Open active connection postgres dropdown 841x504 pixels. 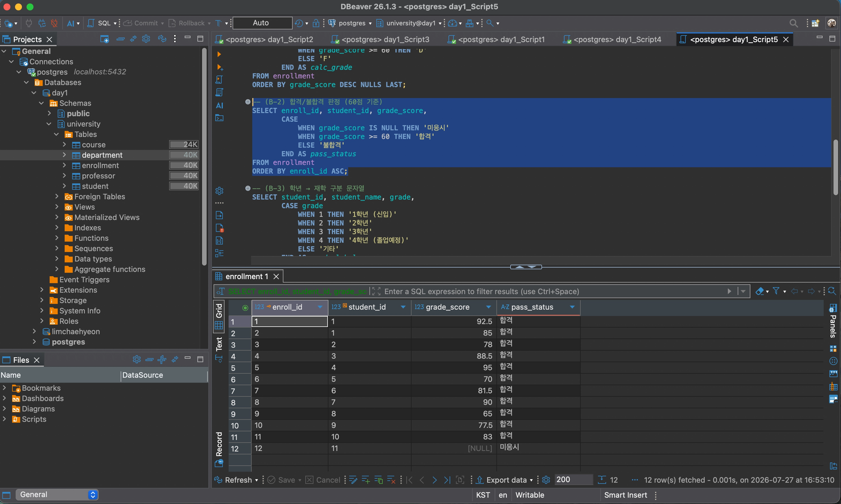pos(350,23)
